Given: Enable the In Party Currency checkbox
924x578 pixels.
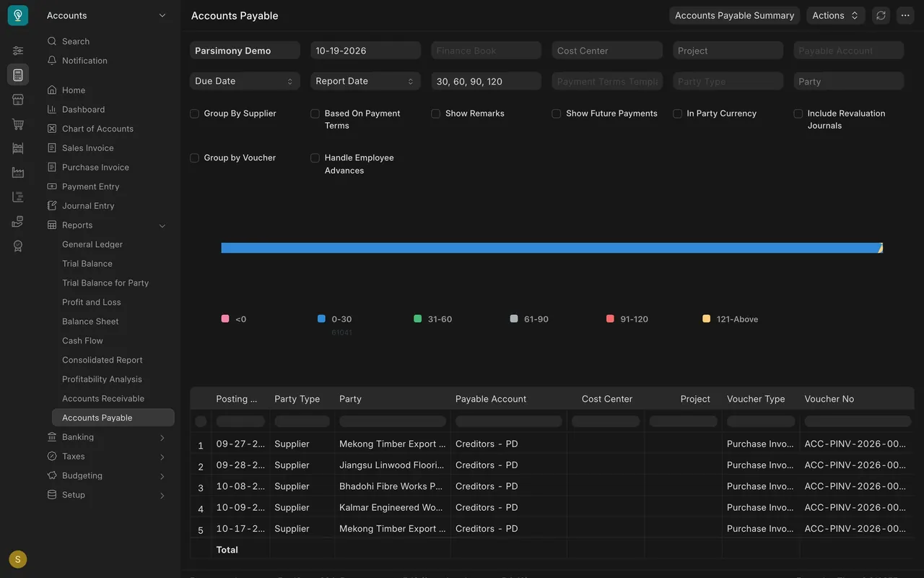Looking at the screenshot, I should 677,113.
